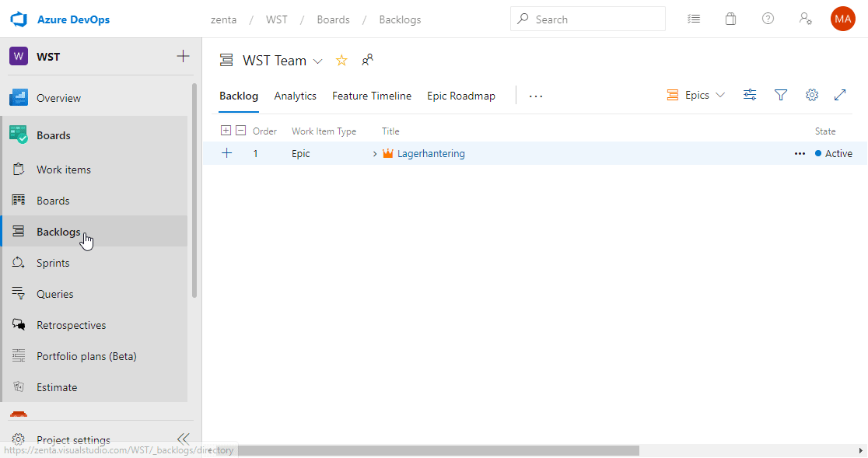Open the backlog filter options
This screenshot has width=868, height=458.
point(781,94)
